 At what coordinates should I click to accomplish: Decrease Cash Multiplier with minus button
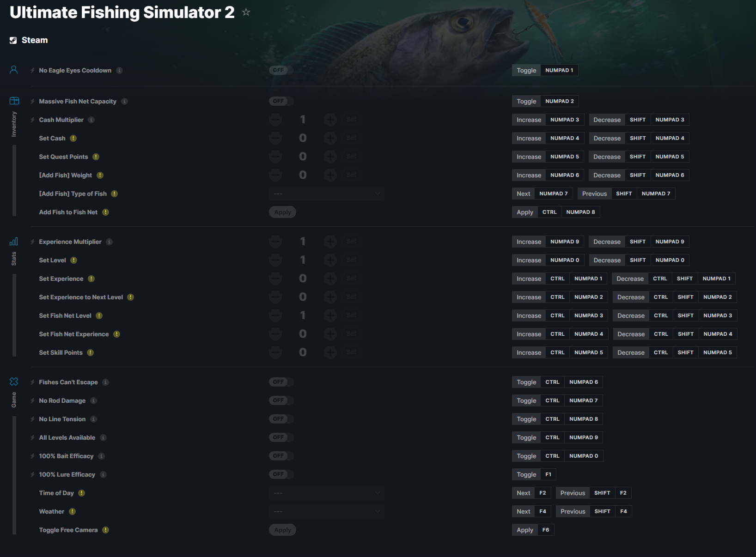click(275, 120)
